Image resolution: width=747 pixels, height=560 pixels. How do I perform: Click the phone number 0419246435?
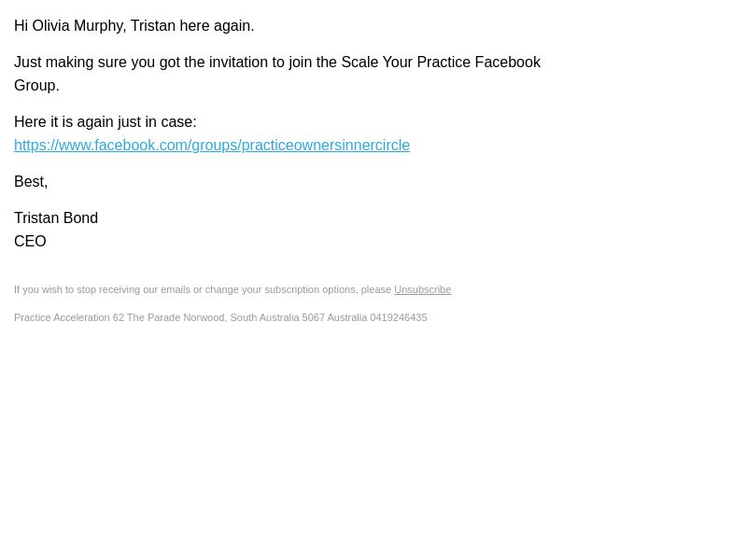coord(399,317)
